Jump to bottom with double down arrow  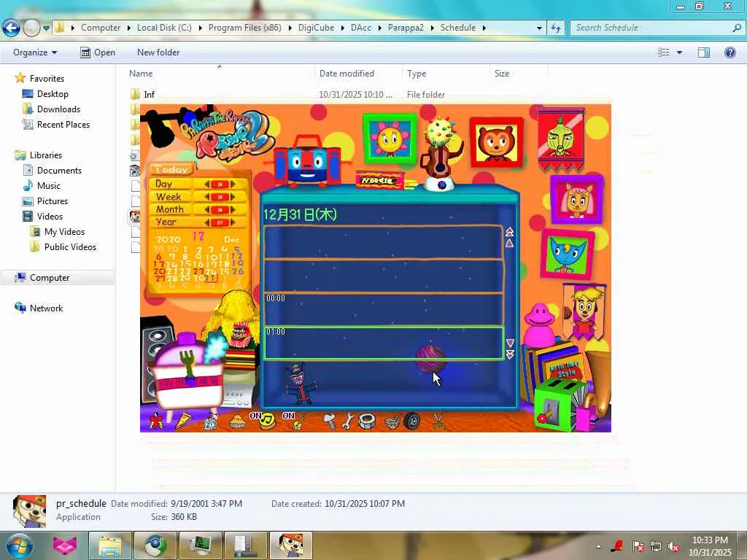click(x=510, y=354)
